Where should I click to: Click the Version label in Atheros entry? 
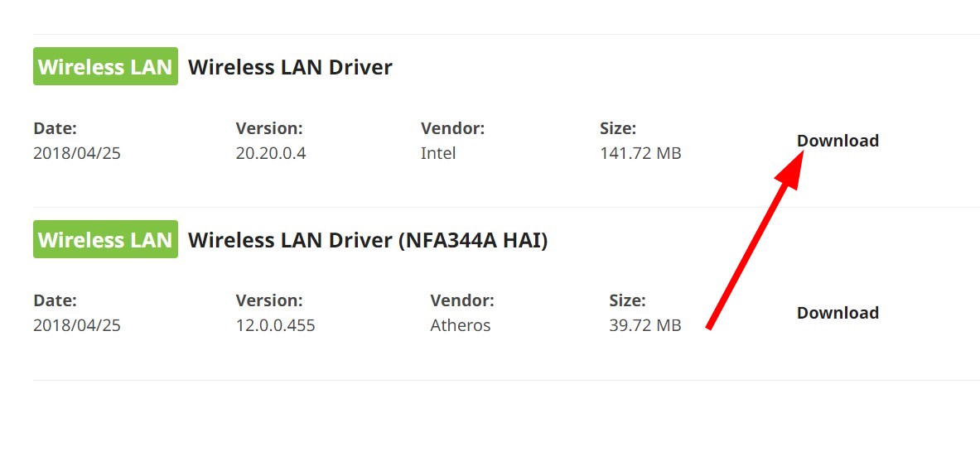pyautogui.click(x=269, y=300)
